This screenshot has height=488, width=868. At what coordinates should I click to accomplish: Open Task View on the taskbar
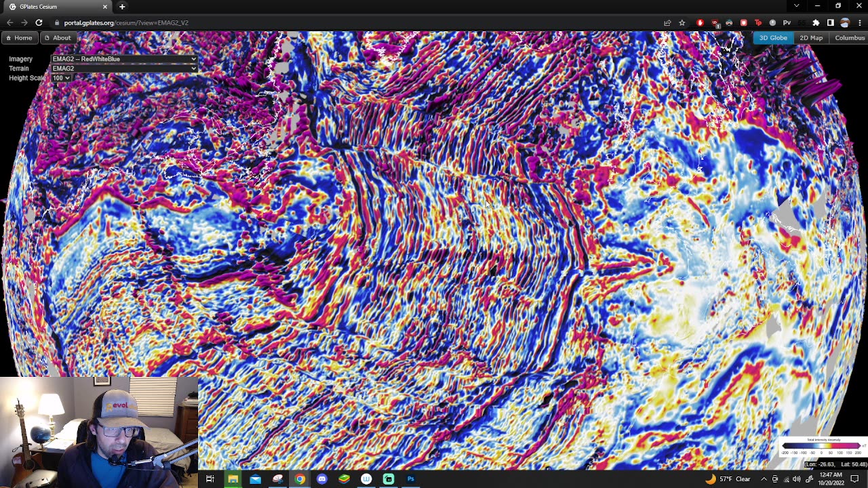[x=210, y=479]
